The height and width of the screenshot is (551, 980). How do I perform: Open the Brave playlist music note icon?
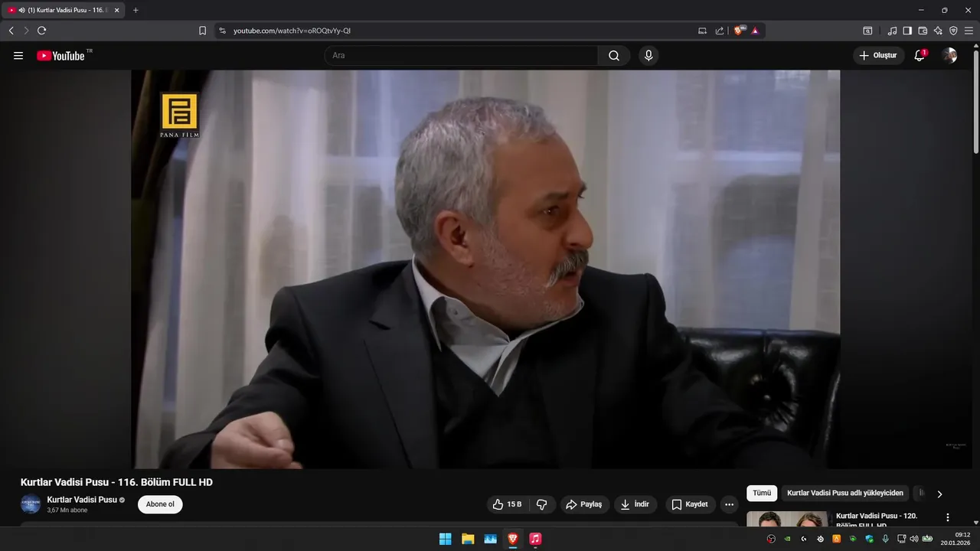click(x=892, y=31)
